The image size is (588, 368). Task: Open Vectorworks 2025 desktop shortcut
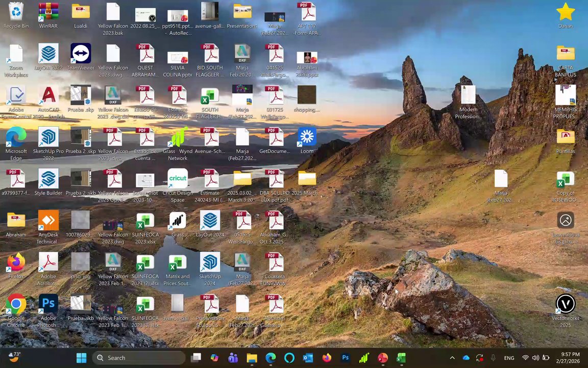(x=566, y=311)
